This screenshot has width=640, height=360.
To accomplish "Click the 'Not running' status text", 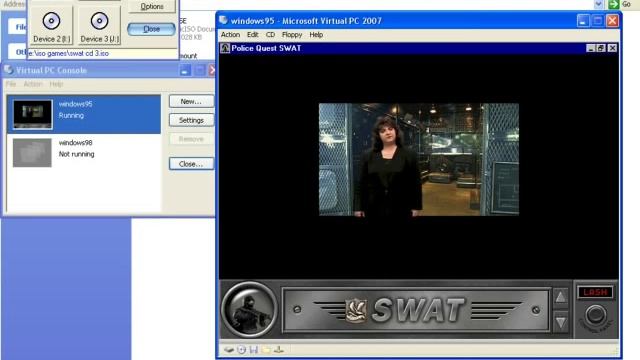I will coord(76,154).
